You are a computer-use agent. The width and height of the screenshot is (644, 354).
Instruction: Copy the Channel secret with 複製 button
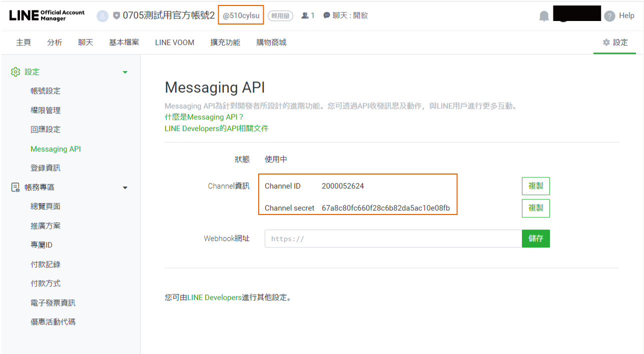point(536,208)
